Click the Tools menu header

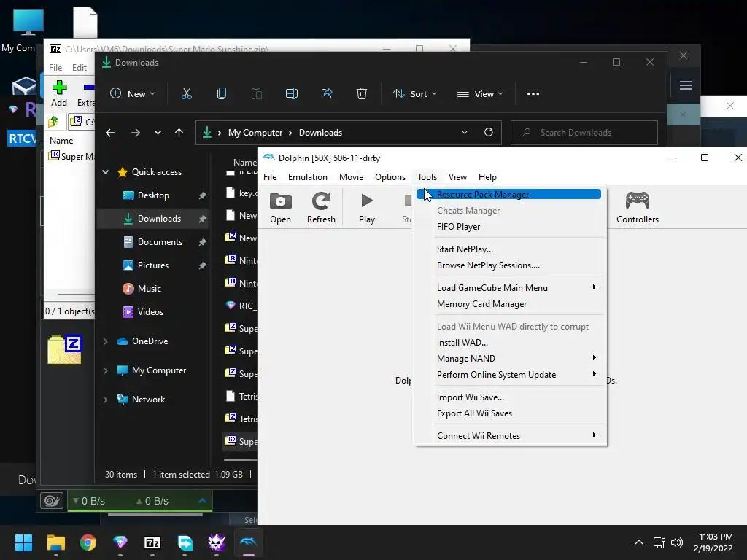[x=427, y=177]
